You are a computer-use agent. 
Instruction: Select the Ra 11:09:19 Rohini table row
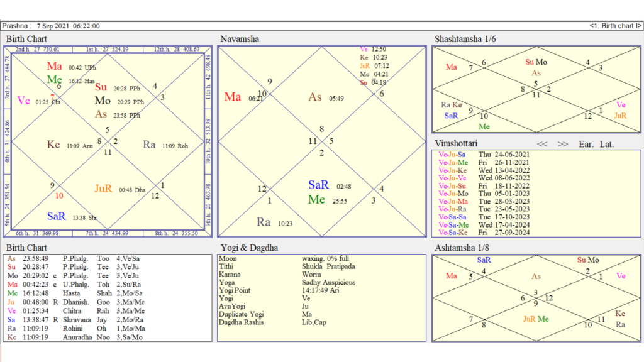76,328
